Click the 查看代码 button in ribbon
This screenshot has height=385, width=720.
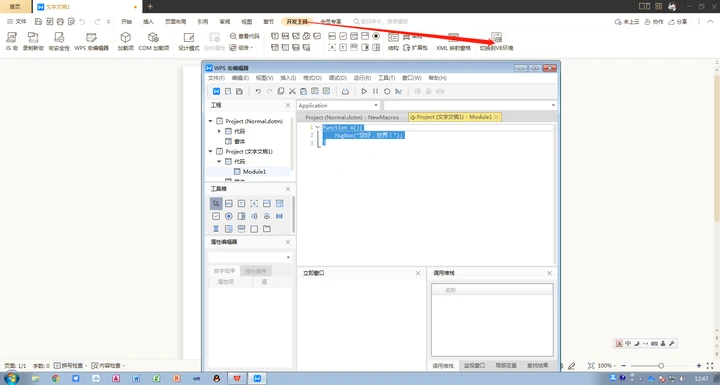(x=245, y=36)
